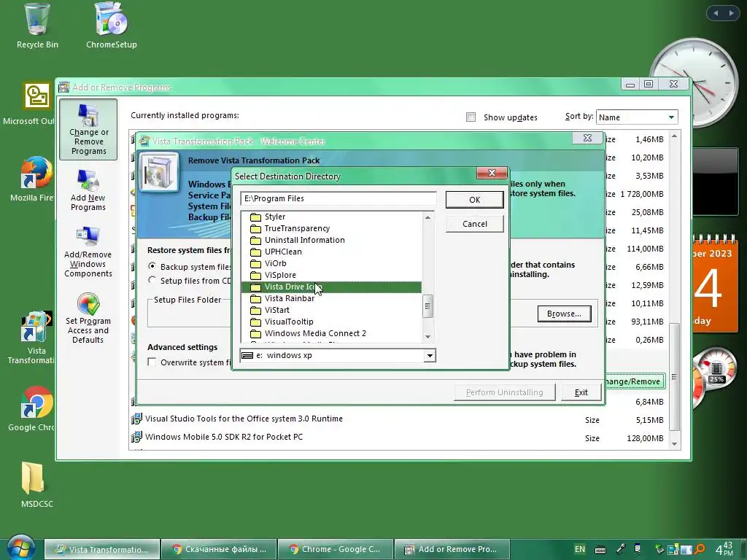Select Change or Remove Programs sidebar icon
This screenshot has width=747, height=560.
88,130
